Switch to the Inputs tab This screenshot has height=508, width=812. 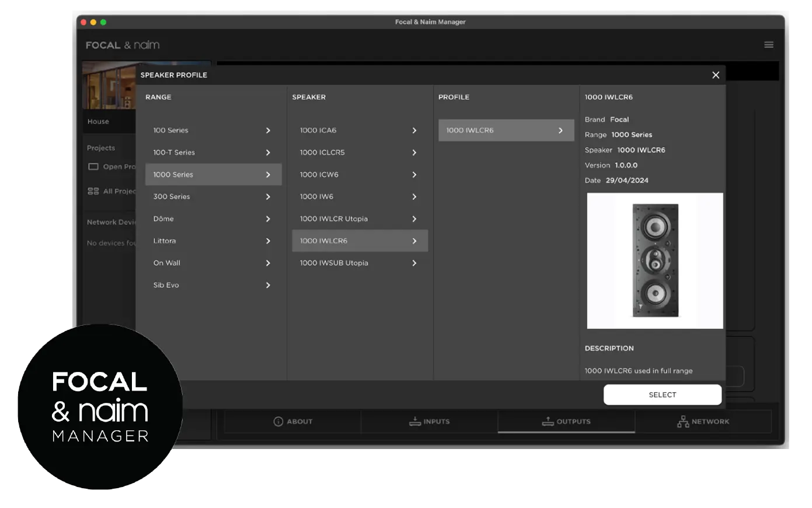tap(429, 422)
